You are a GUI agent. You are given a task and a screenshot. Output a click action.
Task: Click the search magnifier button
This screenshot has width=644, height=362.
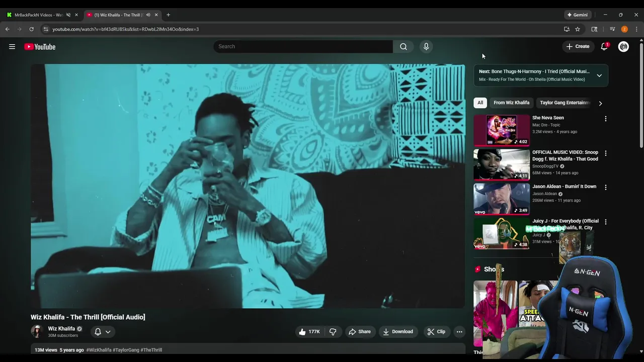point(404,46)
